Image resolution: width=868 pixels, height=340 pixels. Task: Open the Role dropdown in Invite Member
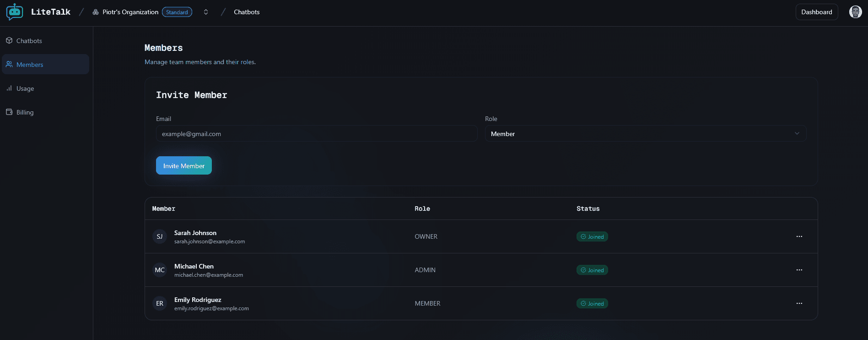[x=645, y=134]
